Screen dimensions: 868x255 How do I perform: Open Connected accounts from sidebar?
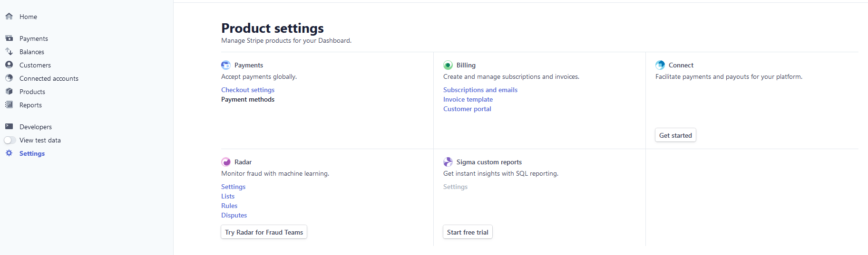tap(49, 78)
